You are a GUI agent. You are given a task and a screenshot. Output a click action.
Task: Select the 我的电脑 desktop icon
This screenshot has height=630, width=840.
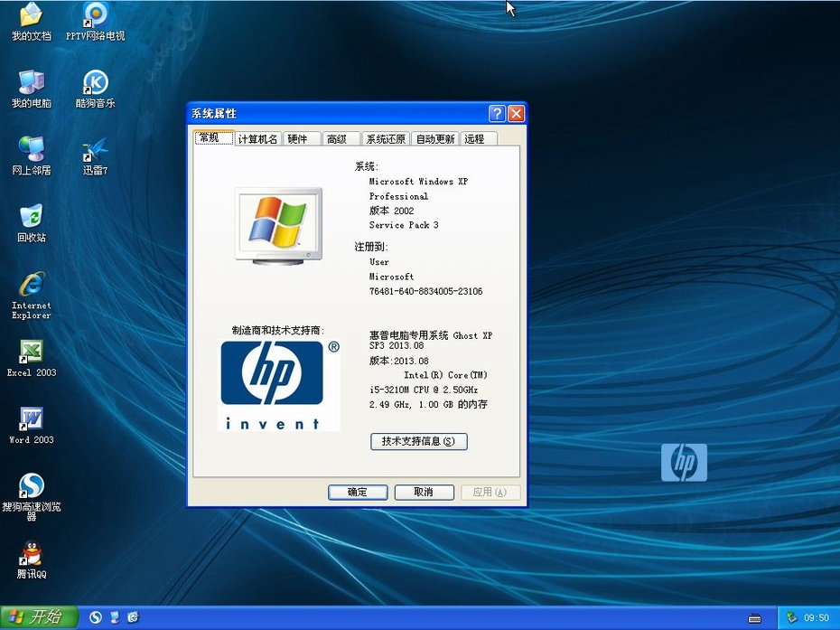pos(31,89)
